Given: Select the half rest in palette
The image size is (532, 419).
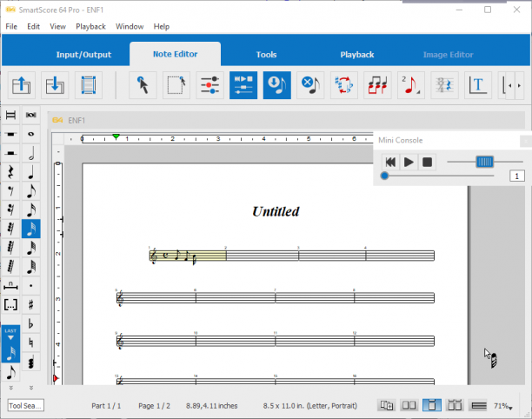Looking at the screenshot, I should (10, 153).
